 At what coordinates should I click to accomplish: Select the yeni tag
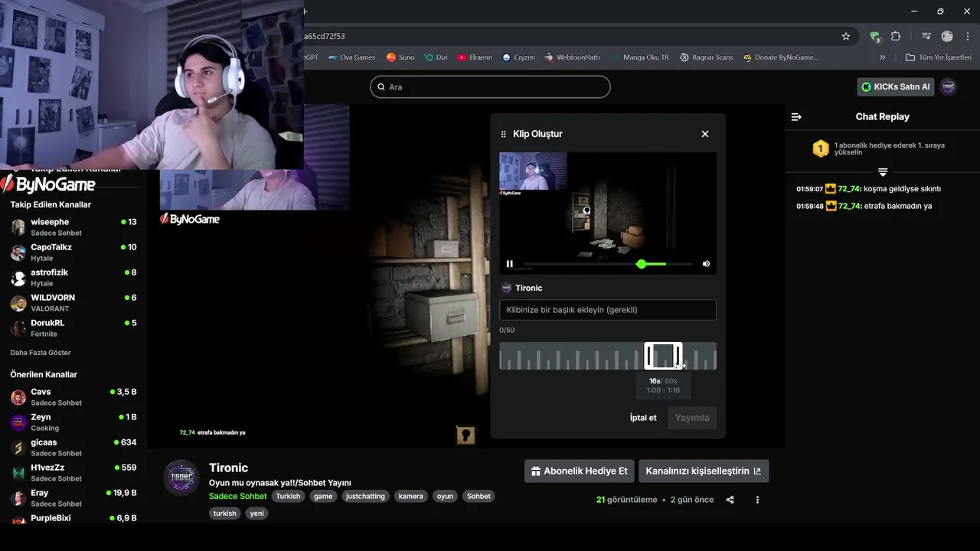tap(257, 514)
